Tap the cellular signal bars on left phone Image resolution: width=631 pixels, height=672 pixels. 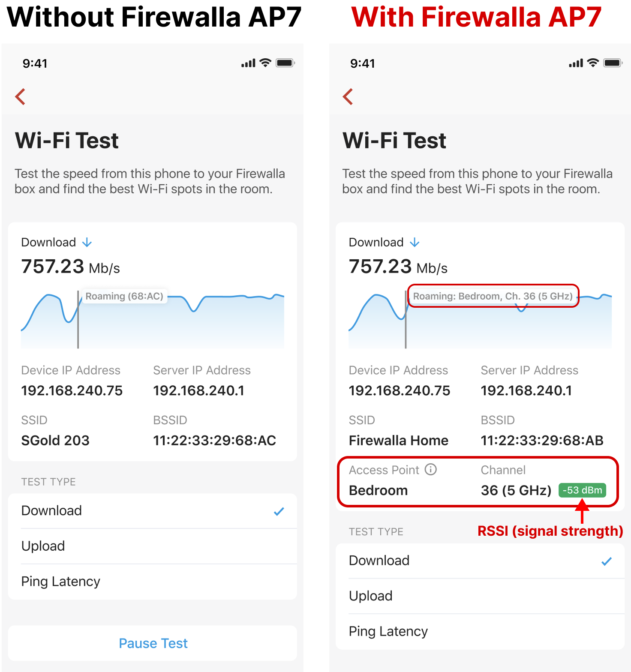[248, 63]
